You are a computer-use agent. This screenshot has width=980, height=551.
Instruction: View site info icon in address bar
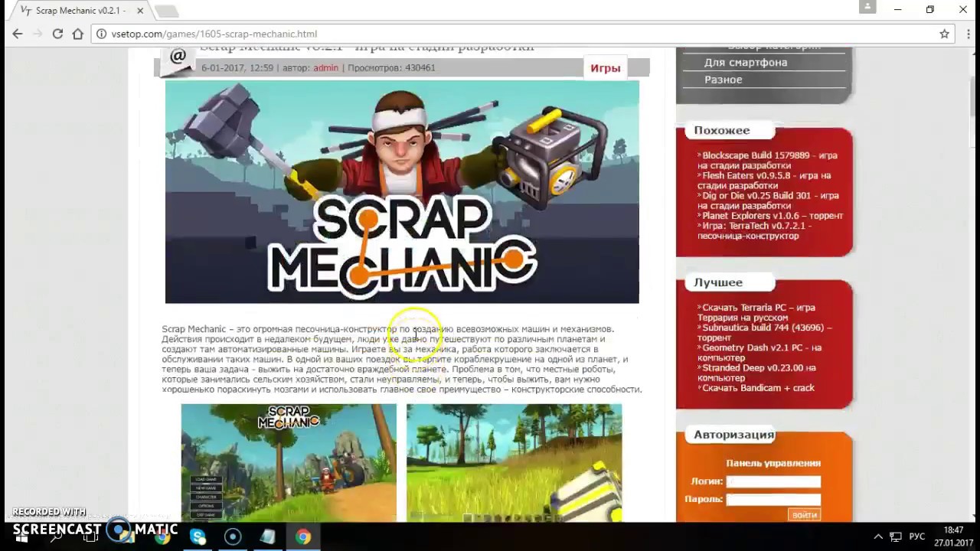click(101, 34)
